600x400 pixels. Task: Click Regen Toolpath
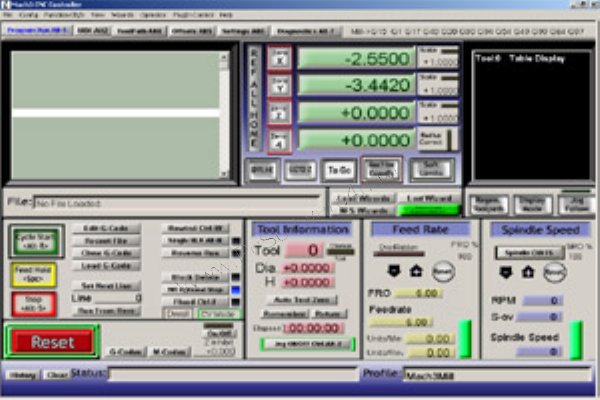tap(489, 205)
